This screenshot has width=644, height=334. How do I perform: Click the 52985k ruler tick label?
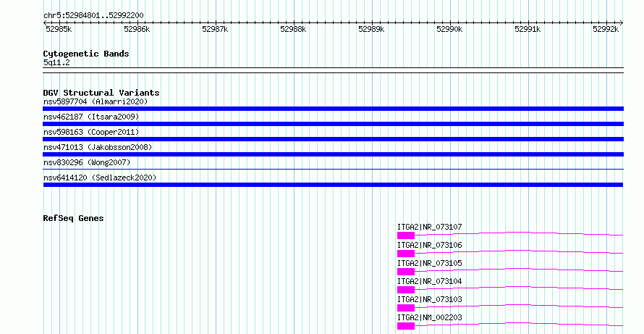[59, 29]
